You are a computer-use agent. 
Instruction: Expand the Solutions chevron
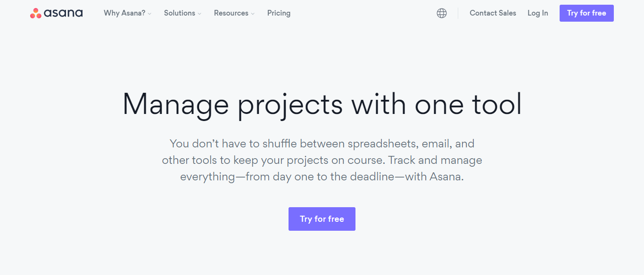coord(198,14)
